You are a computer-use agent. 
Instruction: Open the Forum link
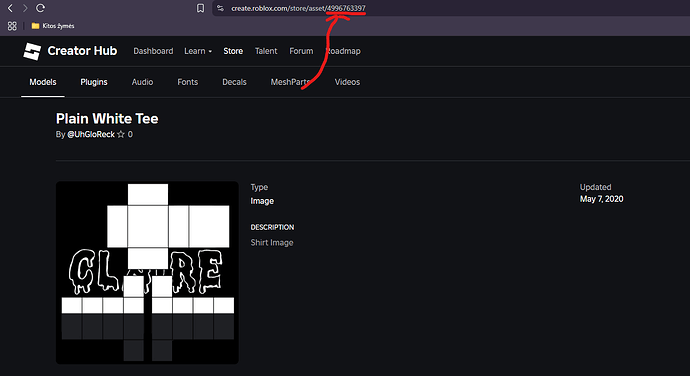301,51
